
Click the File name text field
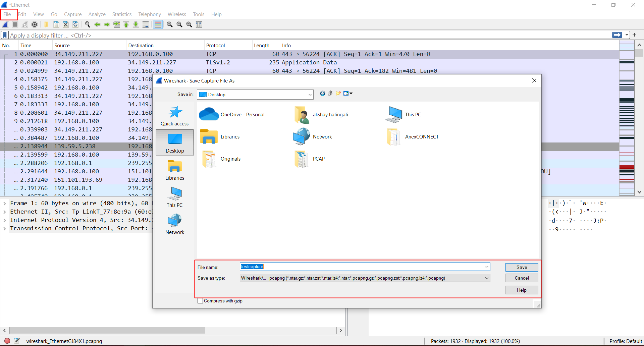[362, 267]
